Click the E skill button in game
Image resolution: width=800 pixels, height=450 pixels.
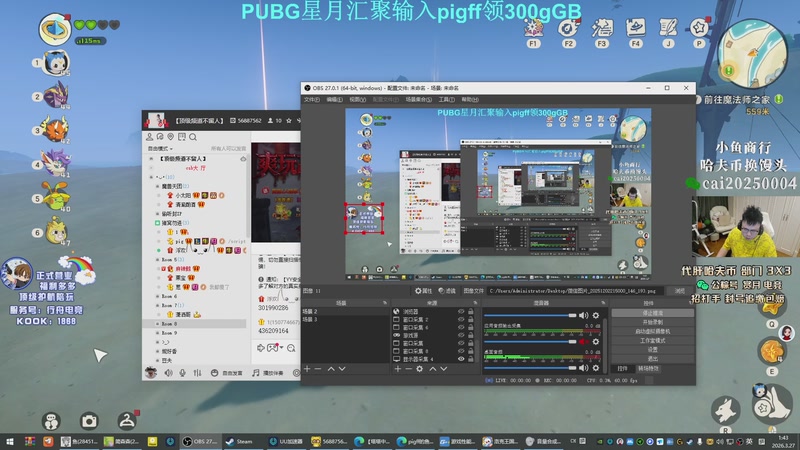[x=771, y=352]
